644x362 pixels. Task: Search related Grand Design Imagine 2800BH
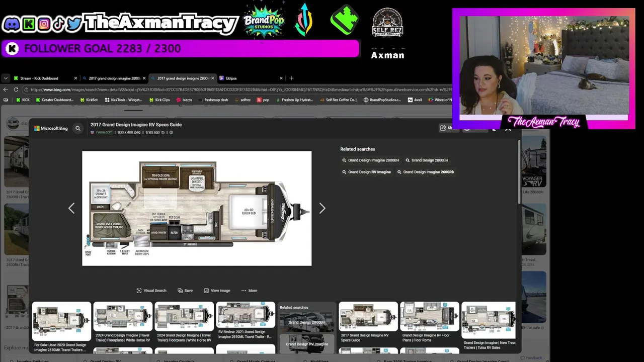[x=370, y=160]
